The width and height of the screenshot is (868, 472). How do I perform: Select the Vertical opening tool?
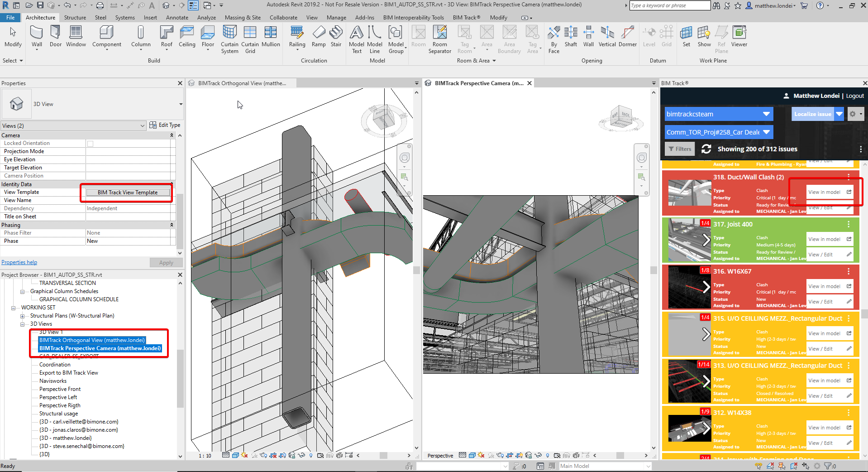tap(607, 36)
